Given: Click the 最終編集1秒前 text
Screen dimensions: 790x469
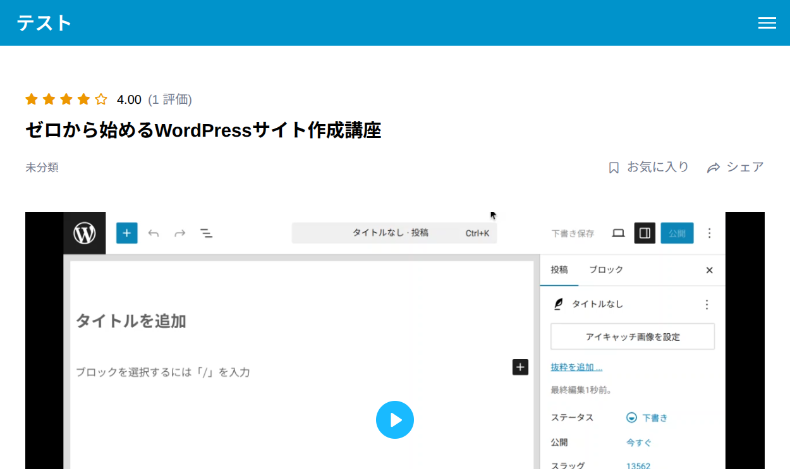Looking at the screenshot, I should (581, 390).
